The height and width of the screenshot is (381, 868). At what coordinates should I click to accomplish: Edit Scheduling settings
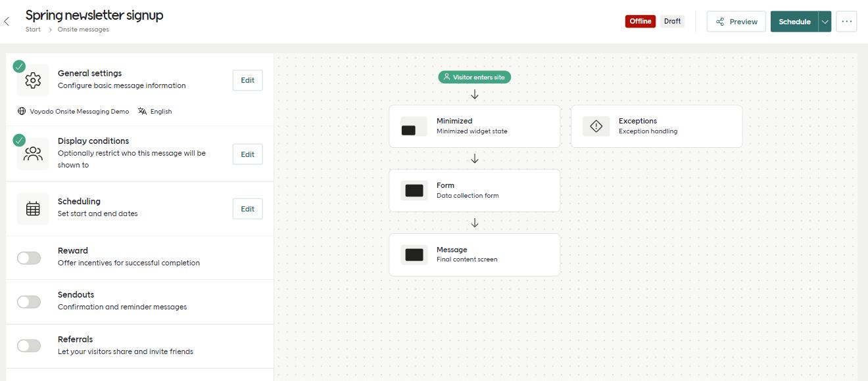click(x=247, y=209)
